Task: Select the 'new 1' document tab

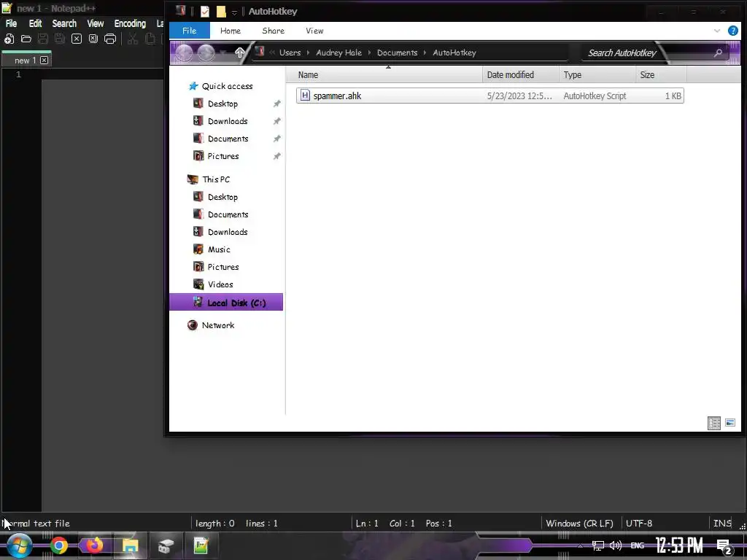Action: (x=26, y=61)
